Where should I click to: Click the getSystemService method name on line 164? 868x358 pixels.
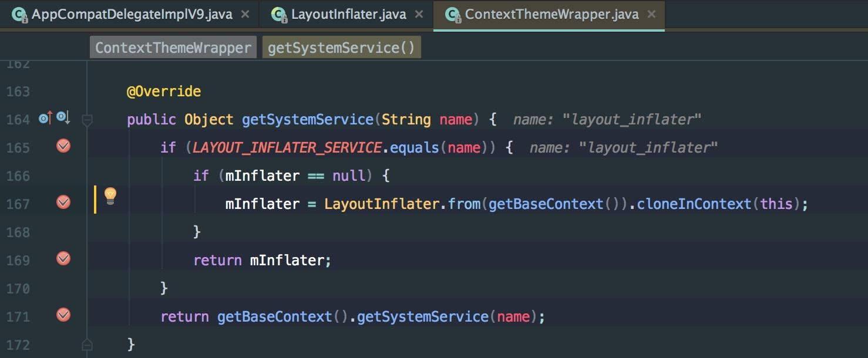point(308,120)
